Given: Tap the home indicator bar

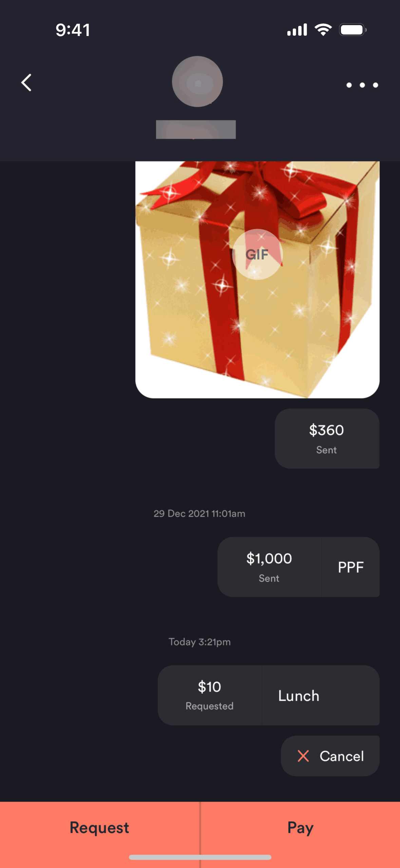Looking at the screenshot, I should [x=200, y=857].
